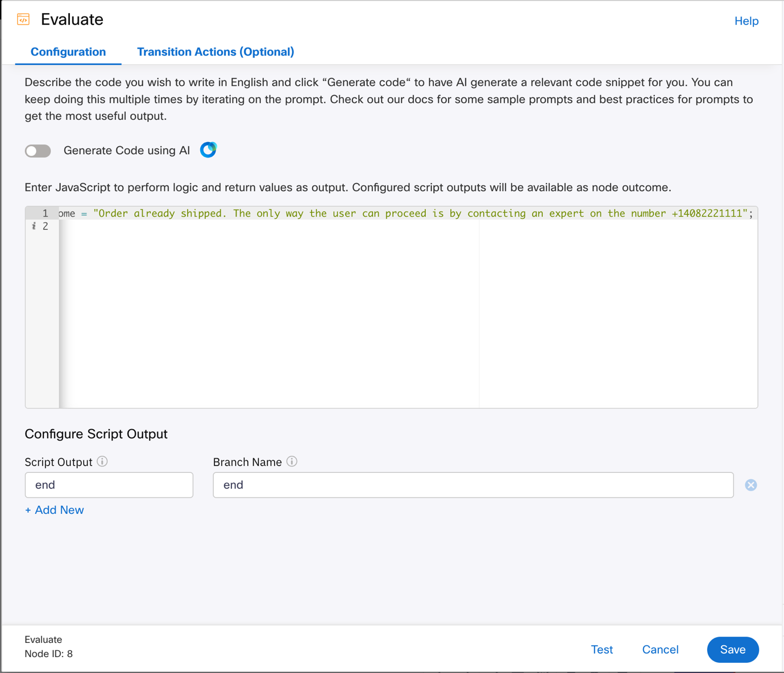
Task: Click '+ Add New' to add an output
Action: [x=55, y=510]
